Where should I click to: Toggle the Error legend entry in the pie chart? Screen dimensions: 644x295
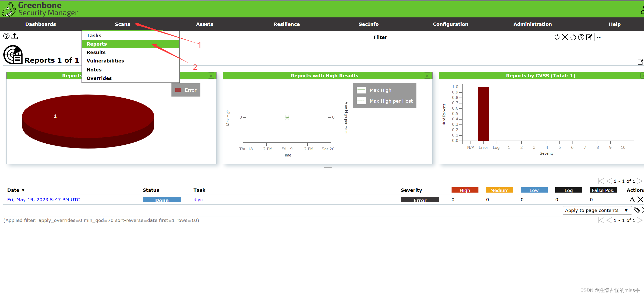pos(186,90)
